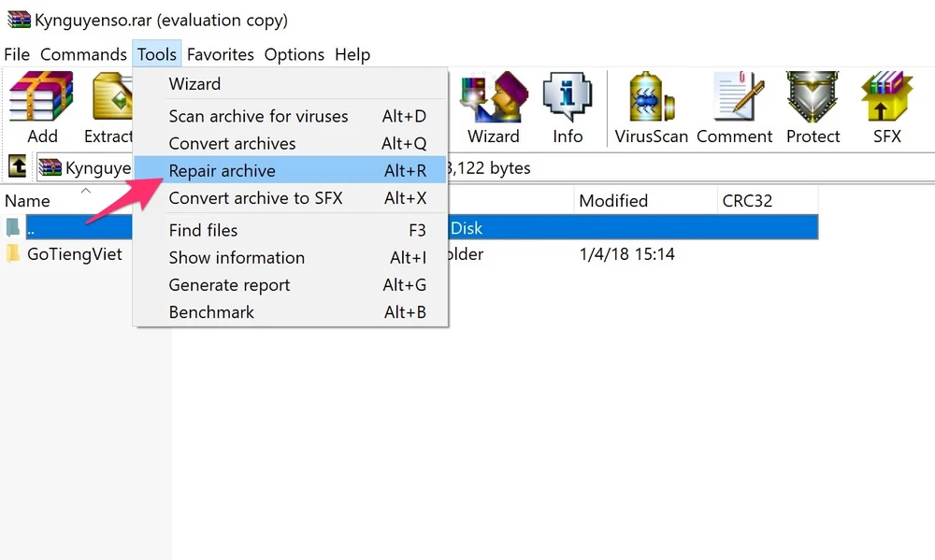Sort by the Modified column header
The image size is (935, 560).
click(x=613, y=201)
